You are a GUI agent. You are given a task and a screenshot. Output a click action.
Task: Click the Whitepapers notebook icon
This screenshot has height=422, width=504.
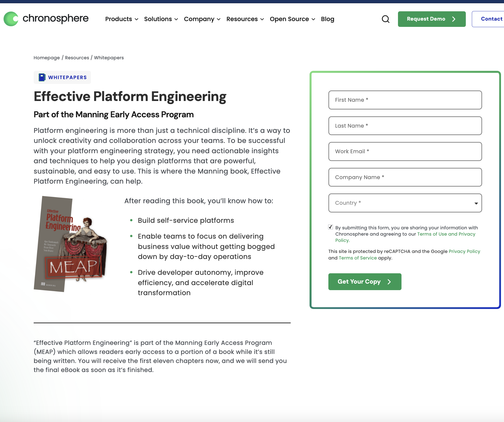point(42,77)
